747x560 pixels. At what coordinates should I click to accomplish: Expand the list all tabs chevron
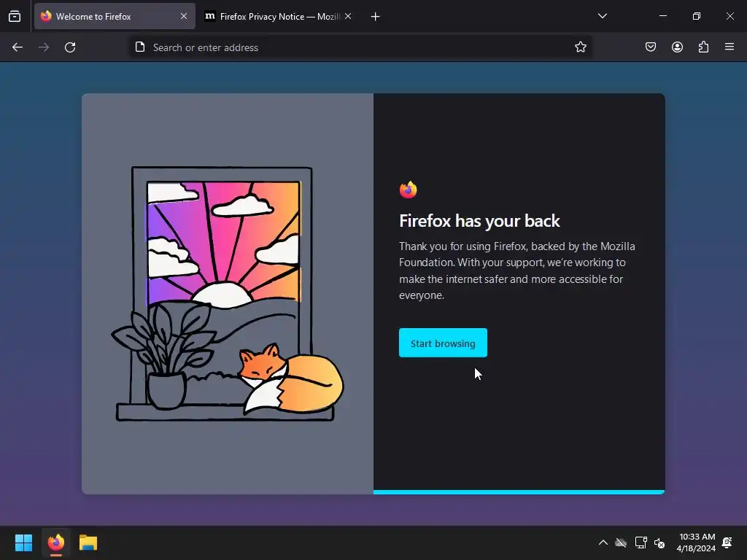[x=602, y=16]
